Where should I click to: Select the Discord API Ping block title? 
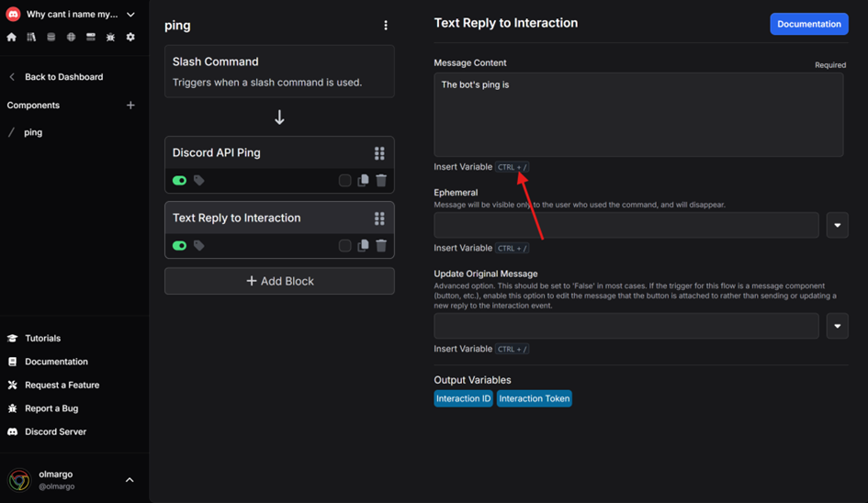217,152
